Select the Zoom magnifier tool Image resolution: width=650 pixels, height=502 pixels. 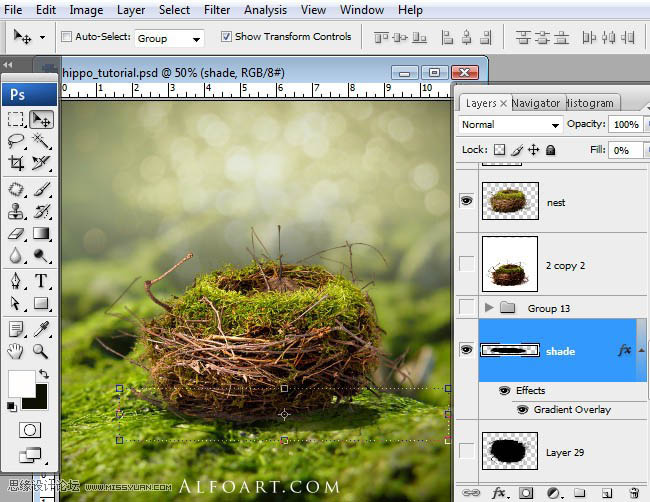pyautogui.click(x=41, y=351)
